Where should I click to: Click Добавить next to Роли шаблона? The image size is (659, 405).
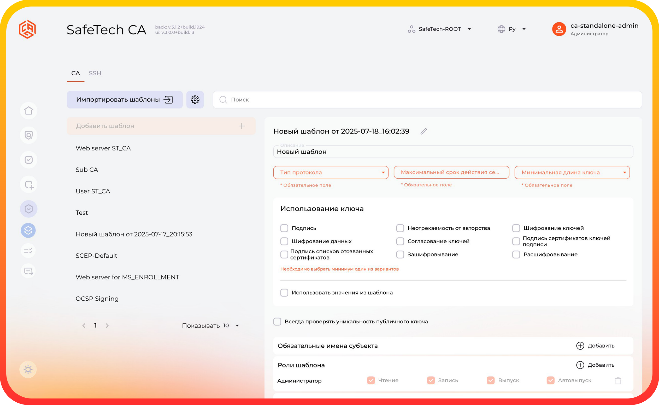point(588,365)
